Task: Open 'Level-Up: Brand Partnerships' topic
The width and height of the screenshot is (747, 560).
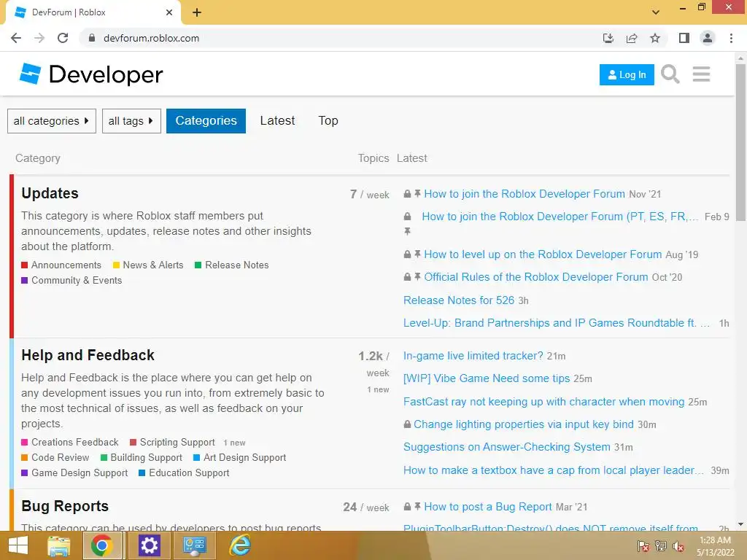Action: click(557, 323)
